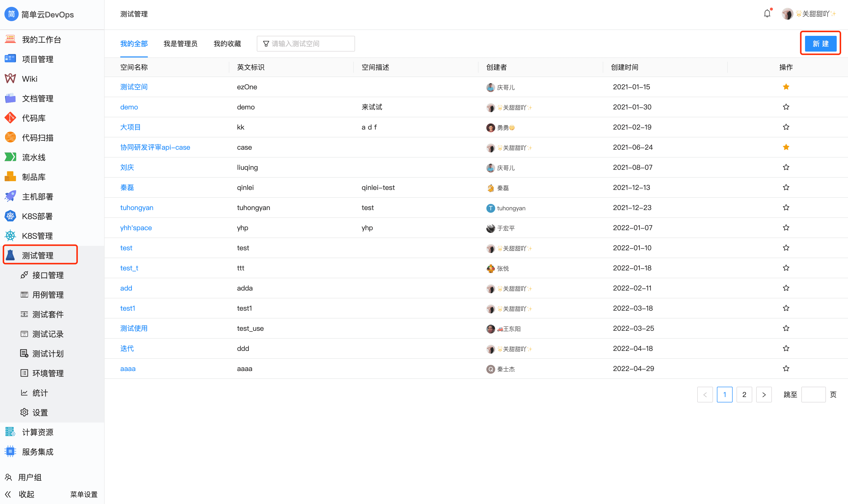848x504 pixels.
Task: Open the 代码扫描 module
Action: pos(38,137)
